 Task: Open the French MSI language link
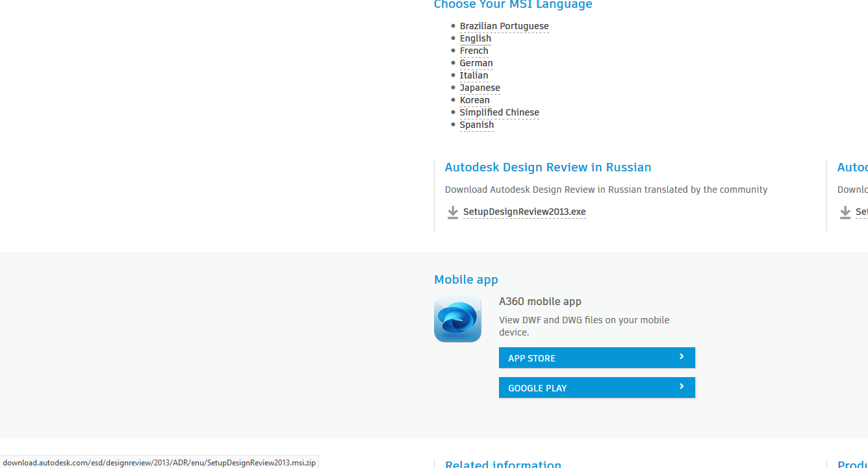pos(474,51)
